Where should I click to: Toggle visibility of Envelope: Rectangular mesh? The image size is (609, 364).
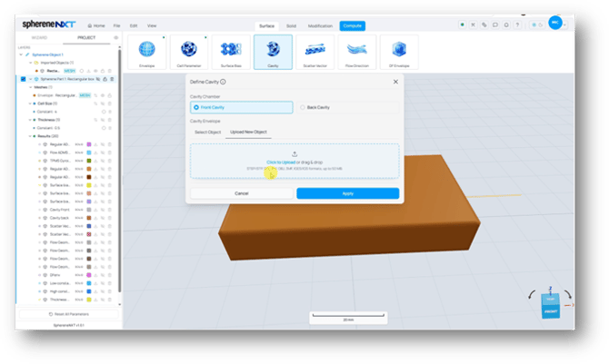tap(103, 95)
